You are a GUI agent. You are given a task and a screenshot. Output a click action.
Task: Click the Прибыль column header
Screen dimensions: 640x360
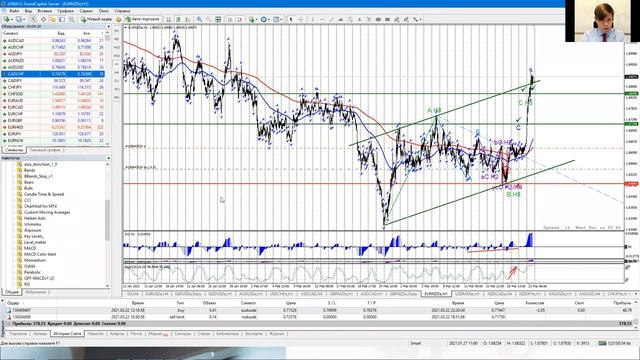pyautogui.click(x=622, y=303)
